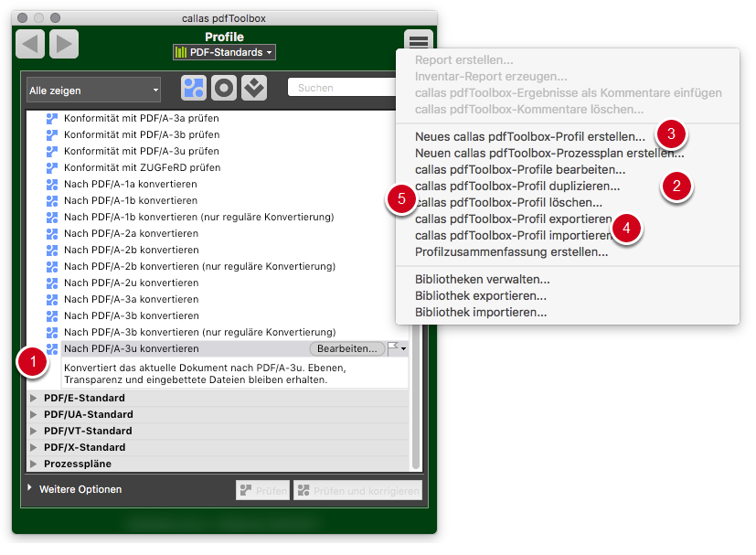Click the Prüfen und korrigieren button
The height and width of the screenshot is (555, 756).
pos(357,490)
